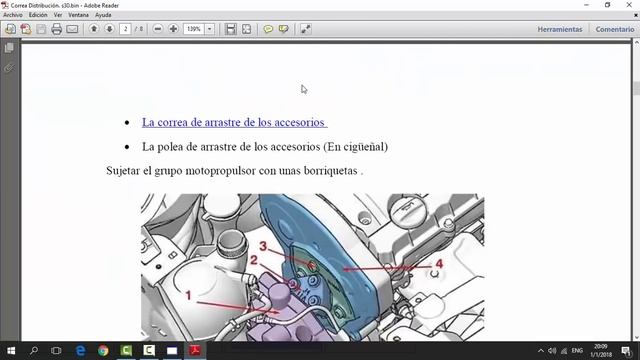Zoom out with minus button
The image size is (640, 360).
[x=158, y=29]
